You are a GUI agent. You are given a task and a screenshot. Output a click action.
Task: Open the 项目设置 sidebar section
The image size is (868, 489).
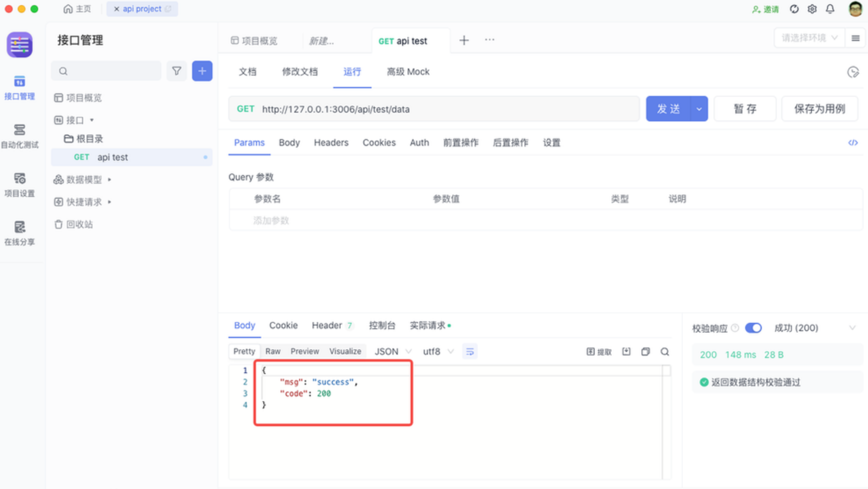click(20, 185)
